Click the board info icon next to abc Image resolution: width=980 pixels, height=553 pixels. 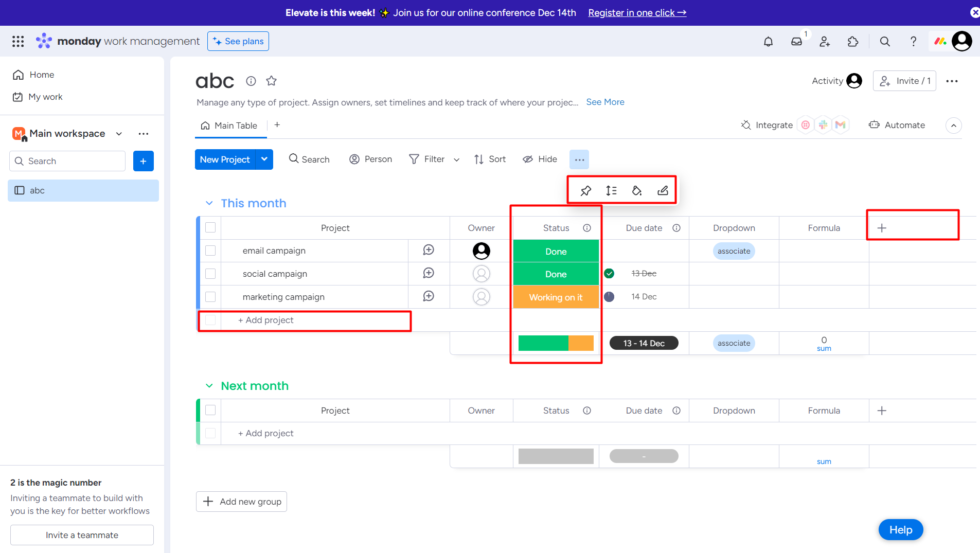(251, 81)
